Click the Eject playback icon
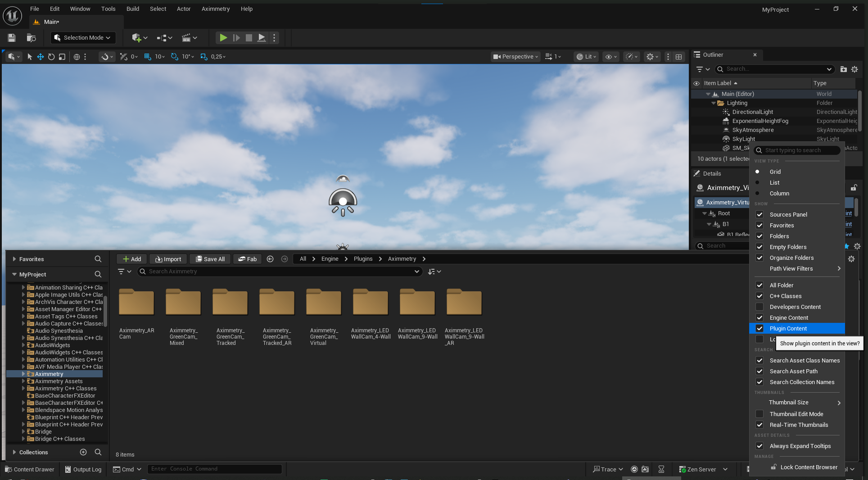868x480 pixels. 262,38
